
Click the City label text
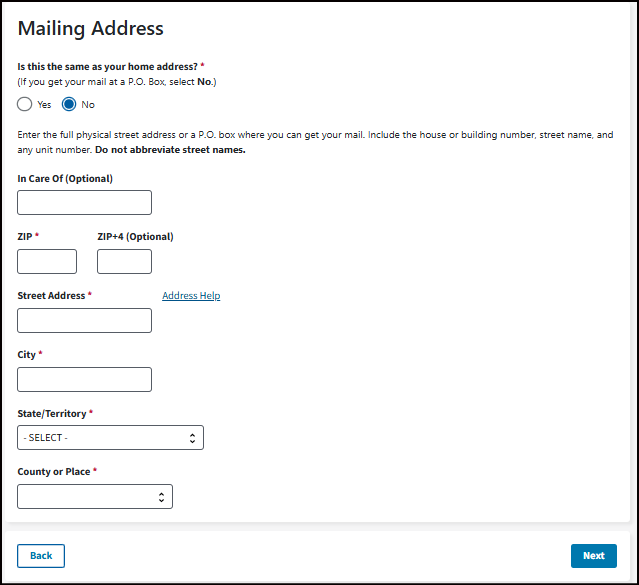pos(27,355)
